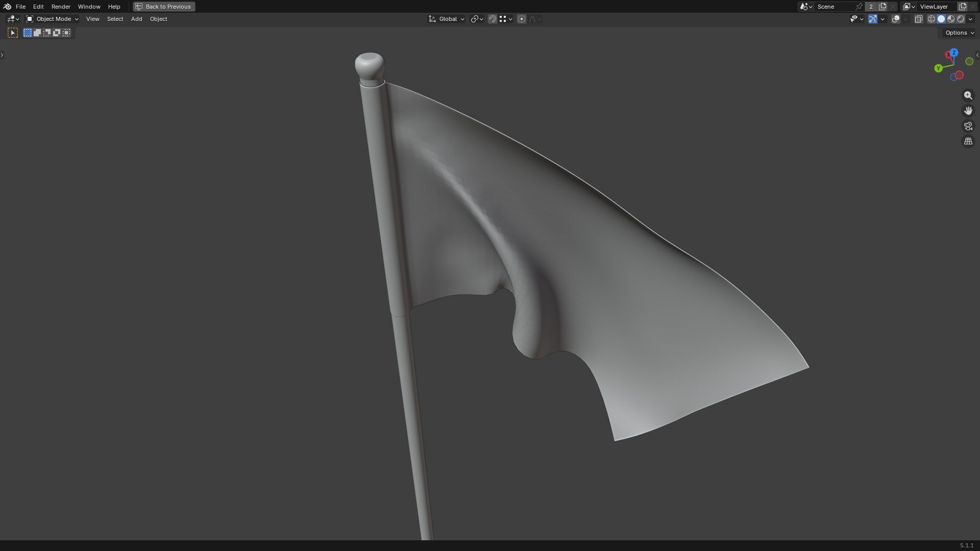
Task: Open the Edit menu
Action: click(x=38, y=7)
